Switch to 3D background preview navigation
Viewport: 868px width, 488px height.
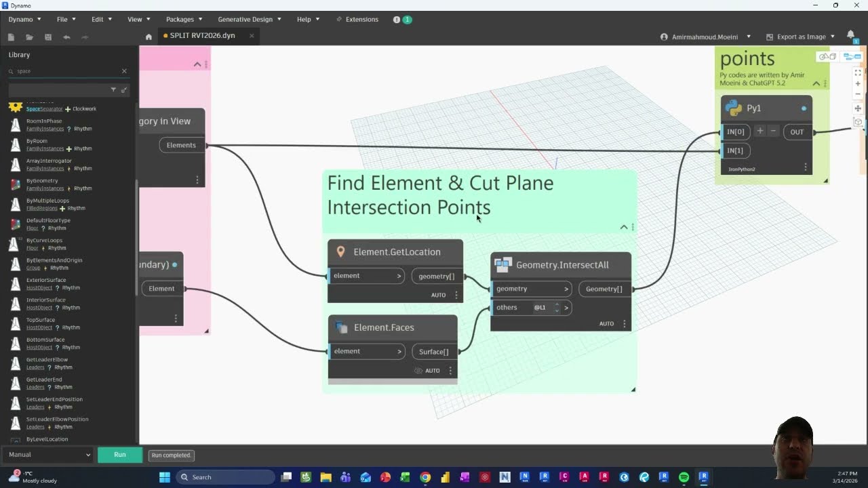click(826, 57)
